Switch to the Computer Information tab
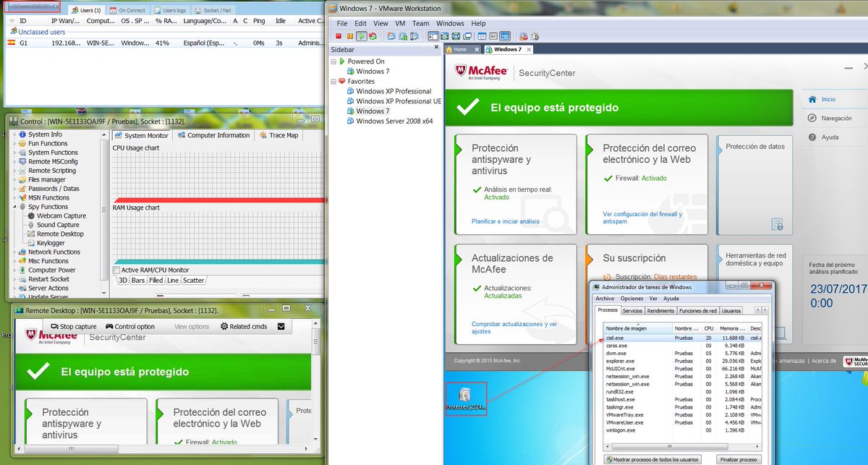Screen dimensions: 868x465 pos(214,135)
